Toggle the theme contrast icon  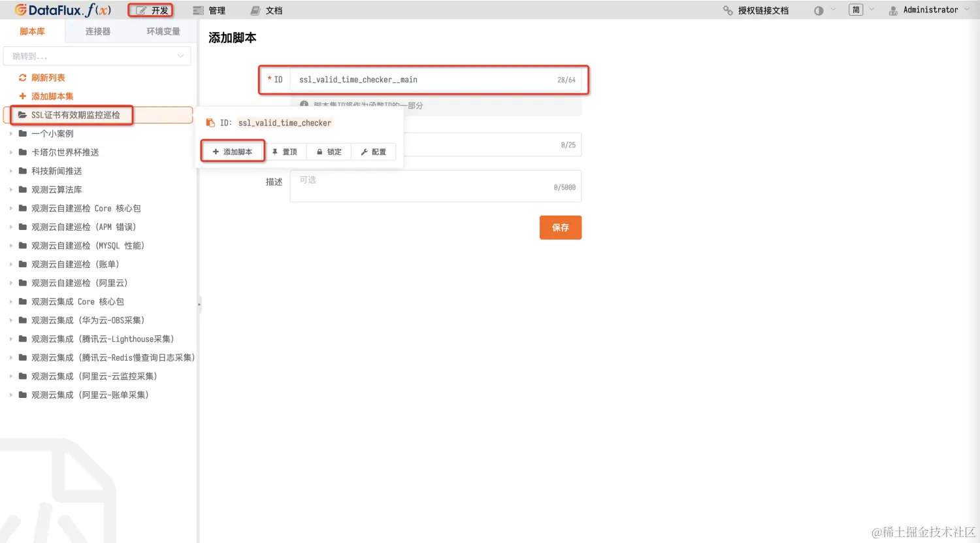click(x=819, y=10)
